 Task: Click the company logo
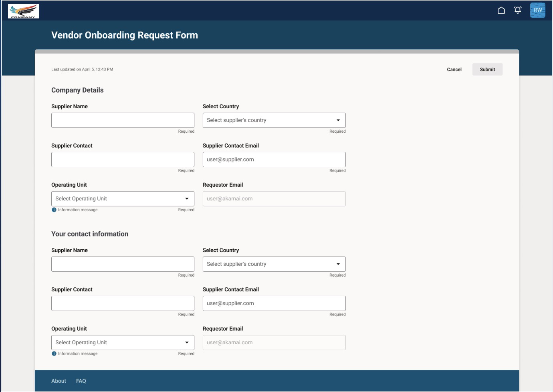(x=24, y=11)
